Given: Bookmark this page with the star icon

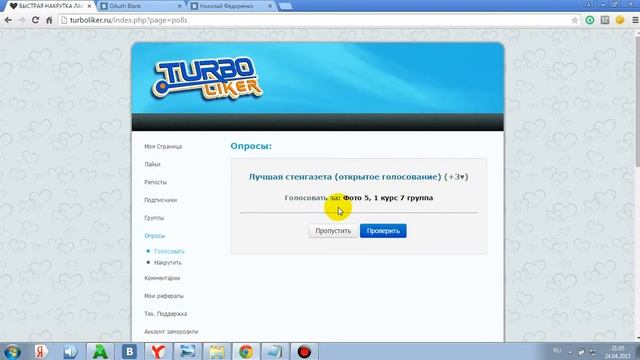Looking at the screenshot, I should [575, 20].
